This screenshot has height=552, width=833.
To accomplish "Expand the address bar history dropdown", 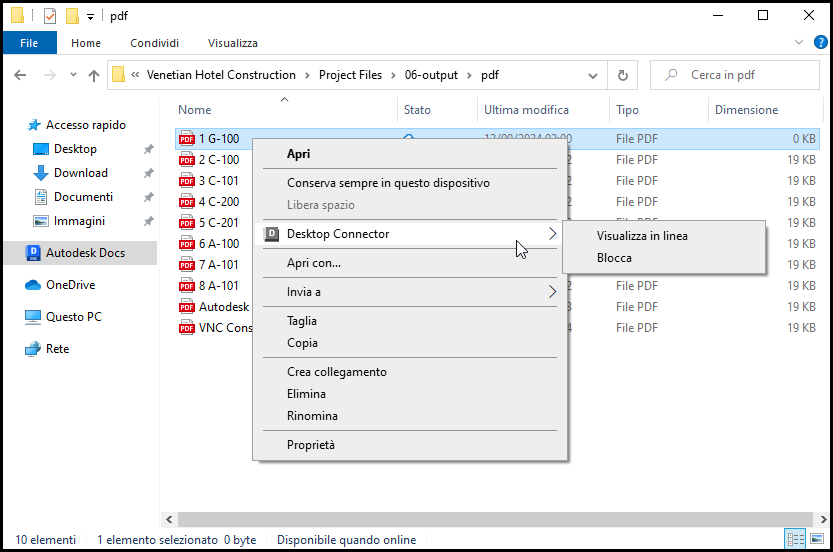I will (x=593, y=75).
